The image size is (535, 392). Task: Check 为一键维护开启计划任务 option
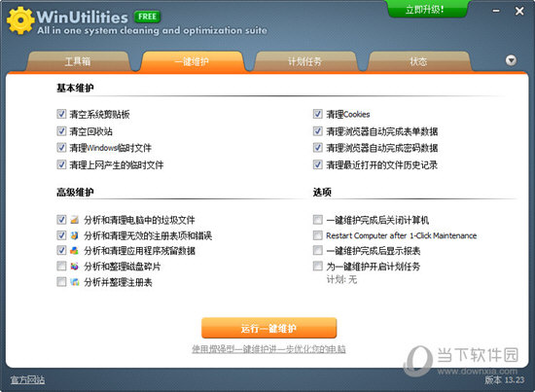[x=318, y=266]
